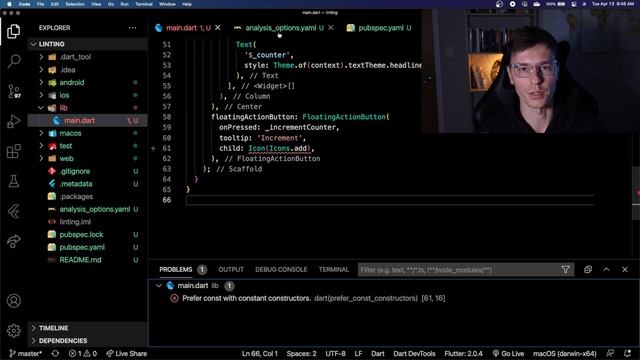Open the Search view in activity bar
640x360 pixels.
(13, 61)
